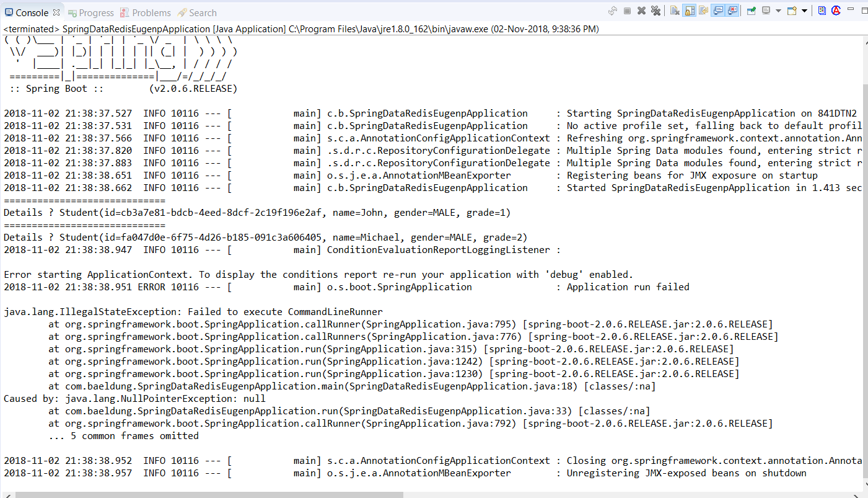Toggle show console when standard out changes
The width and height of the screenshot is (868, 498).
pos(719,11)
